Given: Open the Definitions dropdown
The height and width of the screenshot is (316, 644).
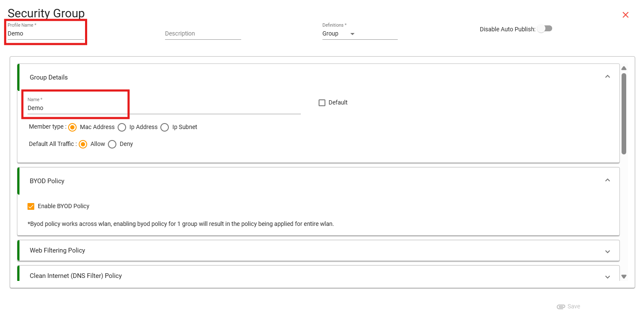Looking at the screenshot, I should (x=360, y=33).
